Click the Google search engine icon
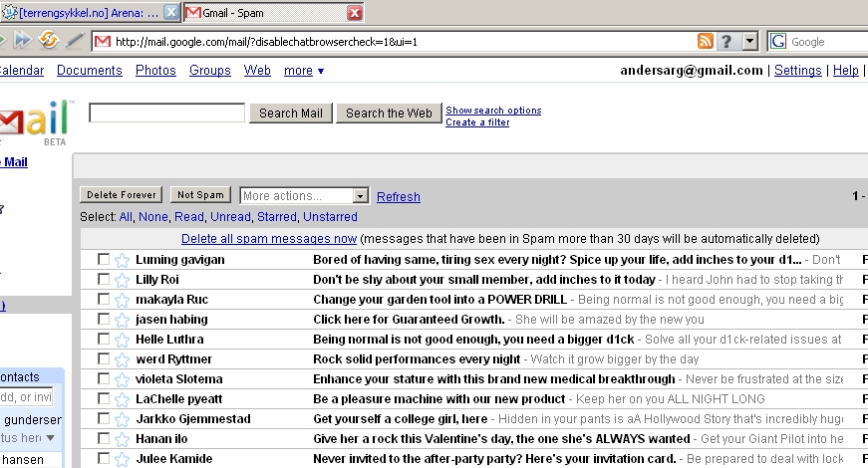Screen dimensions: 868x468 tap(778, 41)
